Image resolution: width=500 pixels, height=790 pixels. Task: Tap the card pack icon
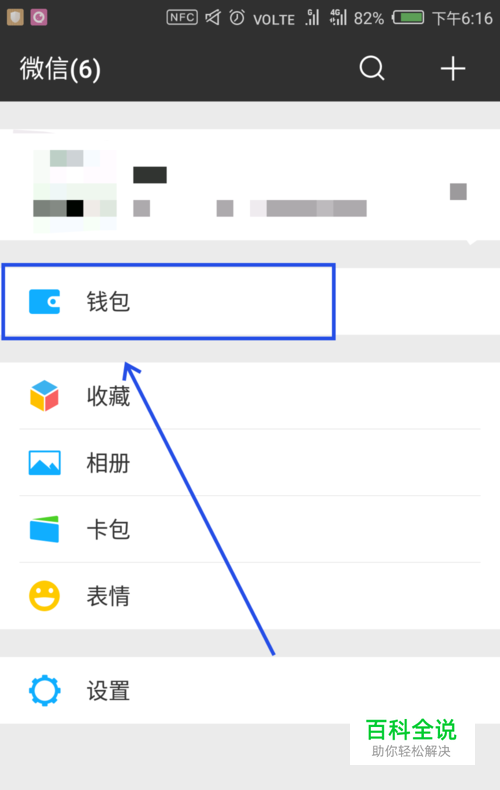(44, 529)
